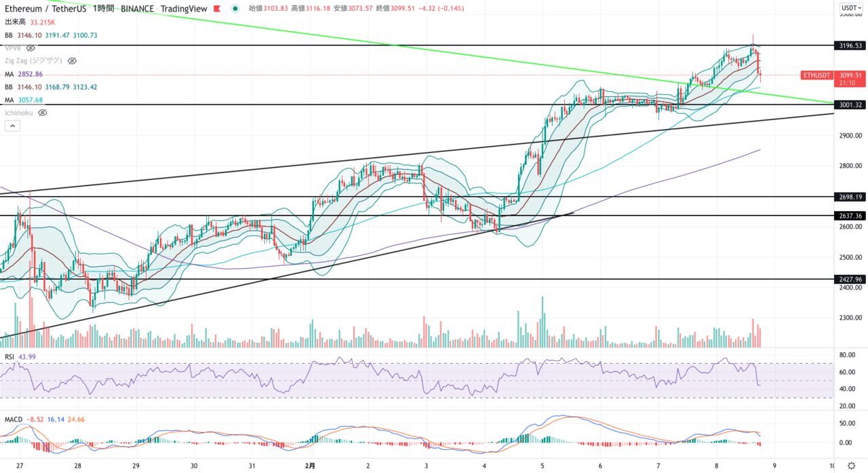The width and height of the screenshot is (868, 473).
Task: Select the Ichimoku legend label
Action: (x=19, y=113)
